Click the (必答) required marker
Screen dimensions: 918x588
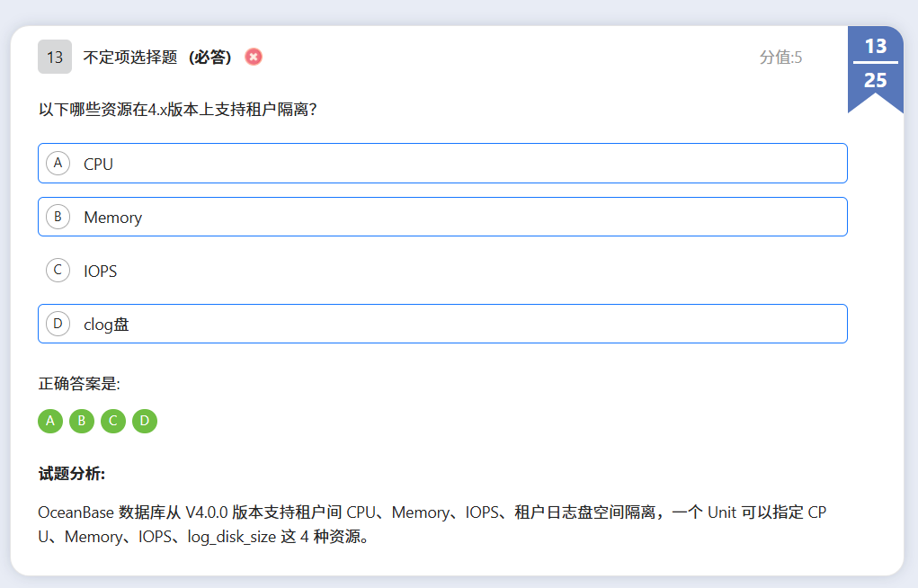tap(210, 57)
